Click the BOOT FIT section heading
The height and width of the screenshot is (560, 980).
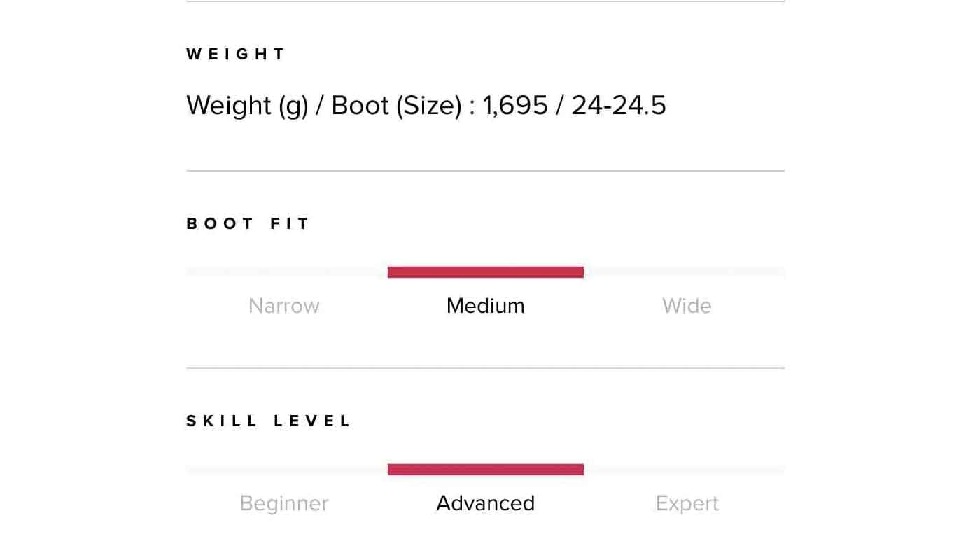248,224
